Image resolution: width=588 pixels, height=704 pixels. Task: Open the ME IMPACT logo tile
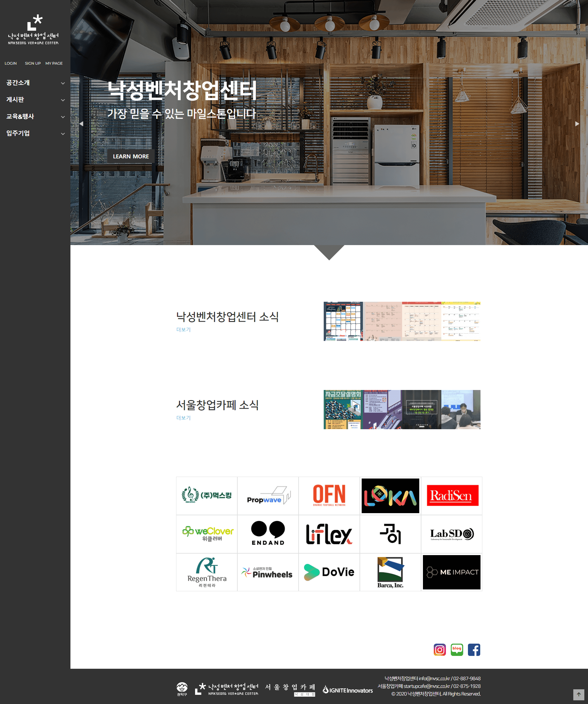(451, 572)
